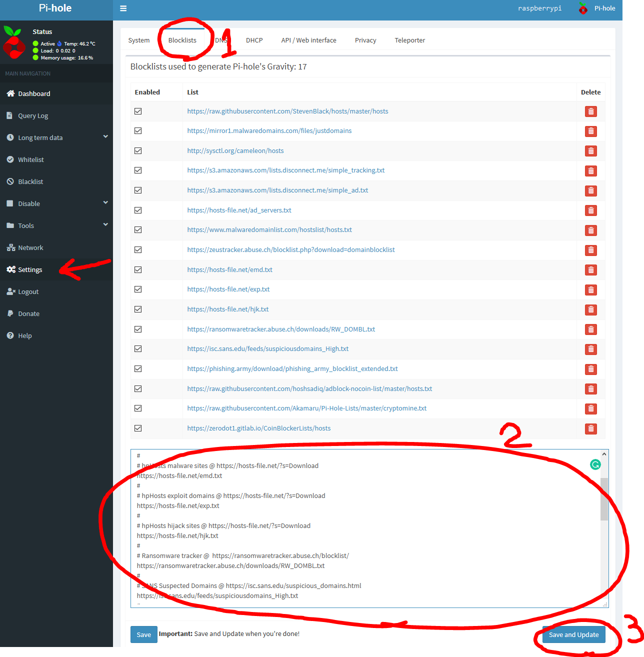Delete the cryptomine.txt blocklist

tap(591, 409)
